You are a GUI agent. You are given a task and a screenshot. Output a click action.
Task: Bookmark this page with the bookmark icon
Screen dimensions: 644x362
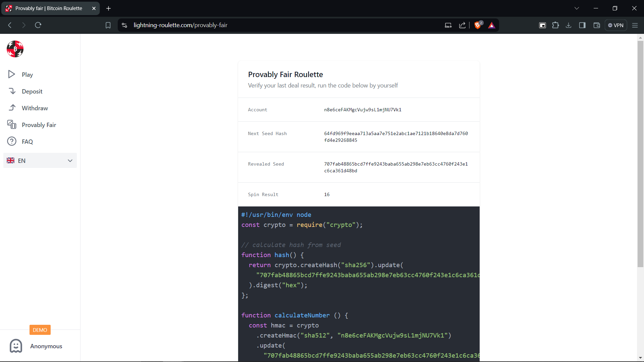108,25
